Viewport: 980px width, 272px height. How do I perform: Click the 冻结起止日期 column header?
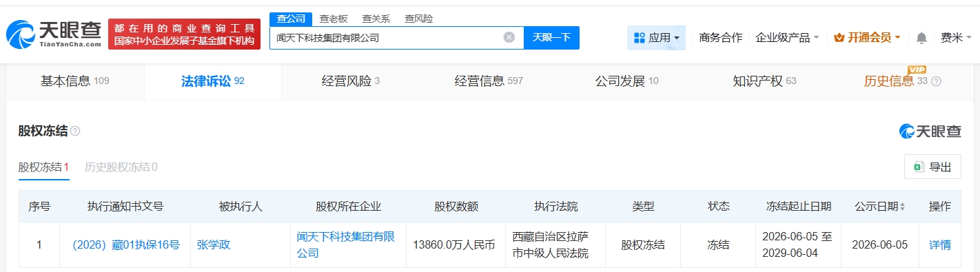pos(798,207)
